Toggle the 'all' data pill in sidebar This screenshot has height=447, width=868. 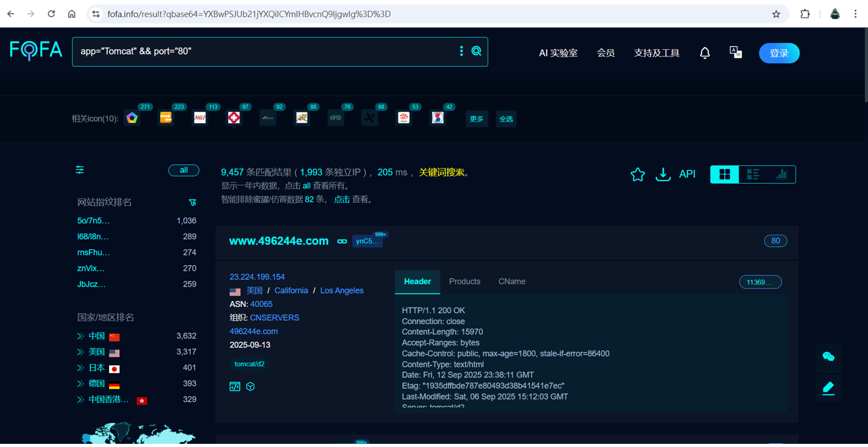(x=184, y=170)
